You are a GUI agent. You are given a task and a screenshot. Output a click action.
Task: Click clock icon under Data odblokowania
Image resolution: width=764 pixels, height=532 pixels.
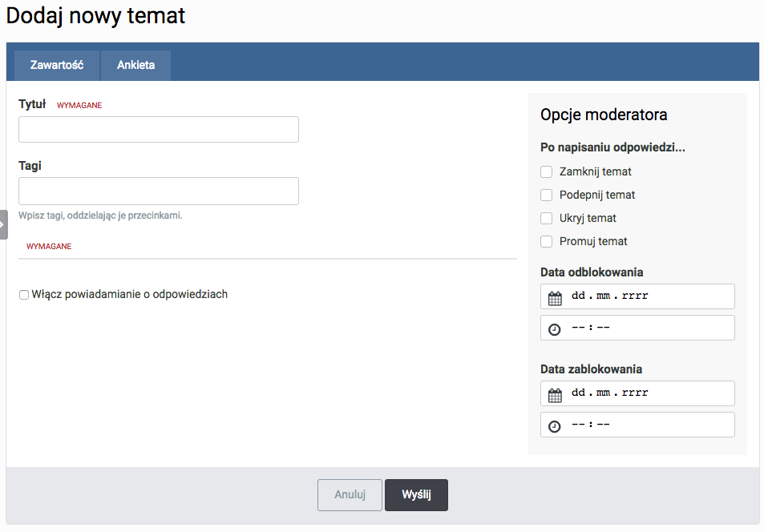[555, 329]
